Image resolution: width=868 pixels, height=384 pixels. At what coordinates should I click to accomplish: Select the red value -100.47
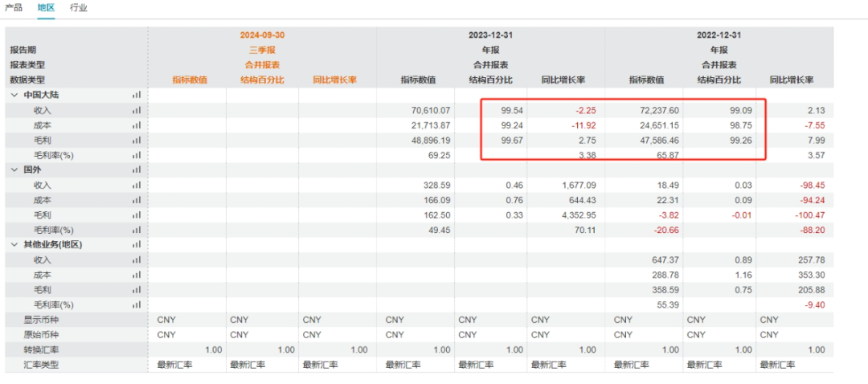(x=809, y=215)
